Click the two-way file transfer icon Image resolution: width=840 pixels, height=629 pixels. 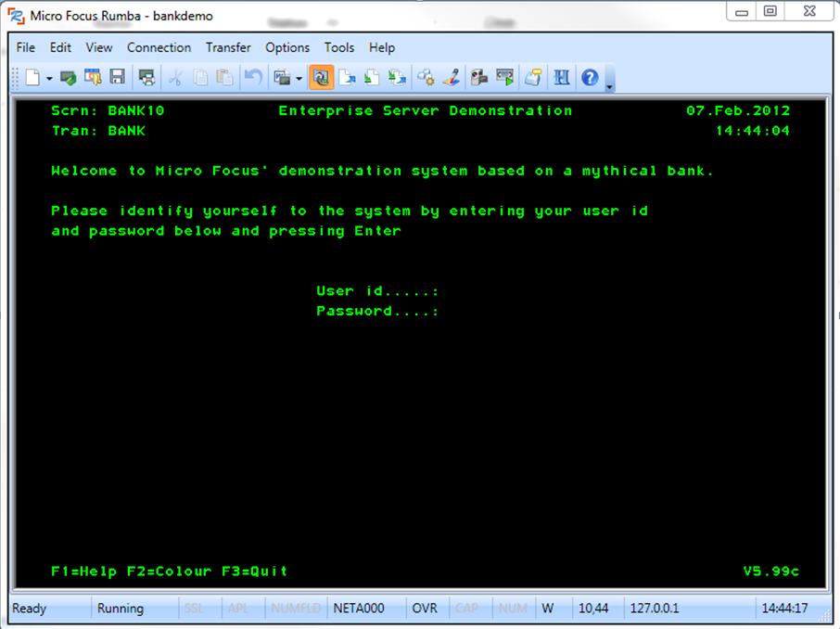tap(397, 78)
